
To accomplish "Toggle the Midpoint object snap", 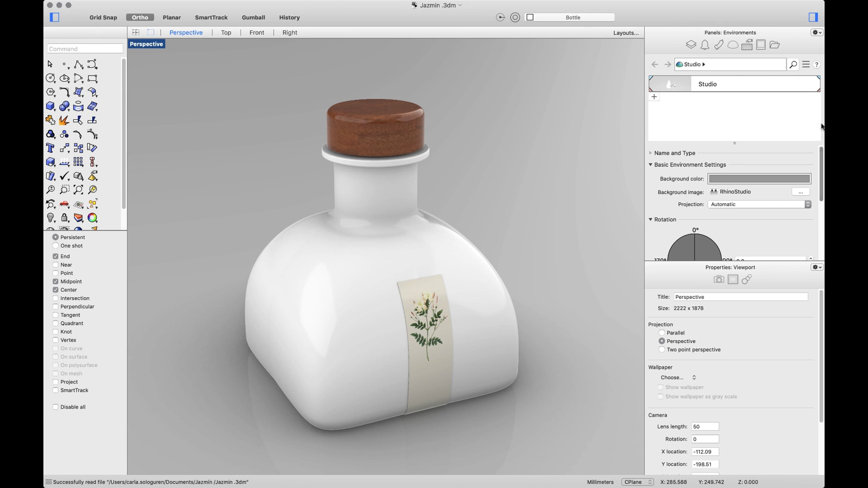I will point(55,282).
